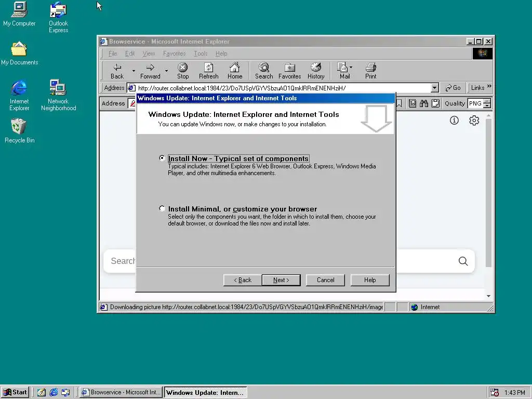Open the History pane in IE toolbar
Screen dimensions: 532x399
[x=316, y=71]
